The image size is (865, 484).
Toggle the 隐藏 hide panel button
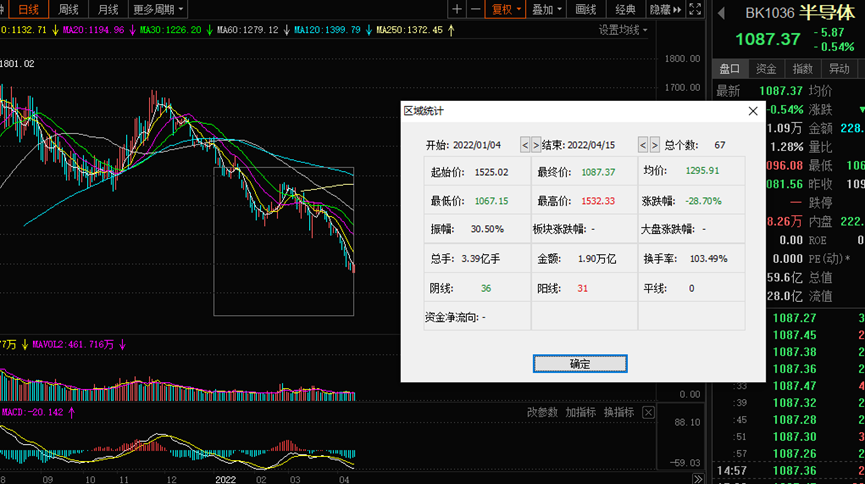pos(660,9)
